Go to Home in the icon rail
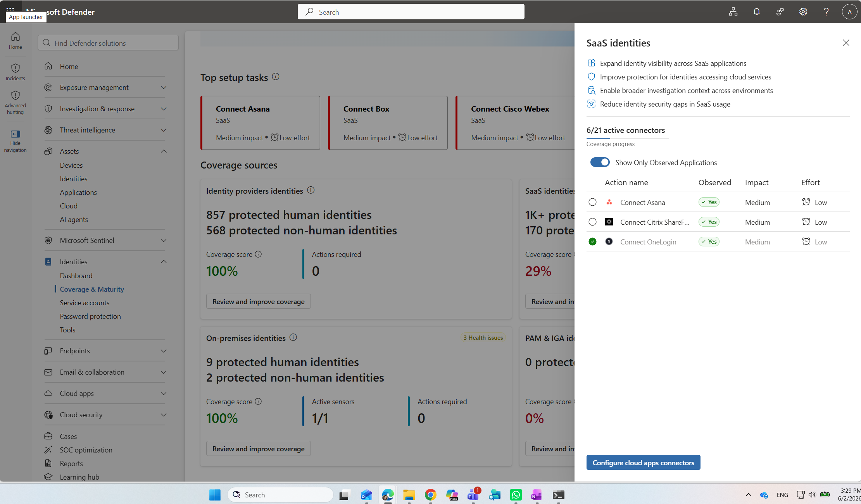 [x=16, y=41]
